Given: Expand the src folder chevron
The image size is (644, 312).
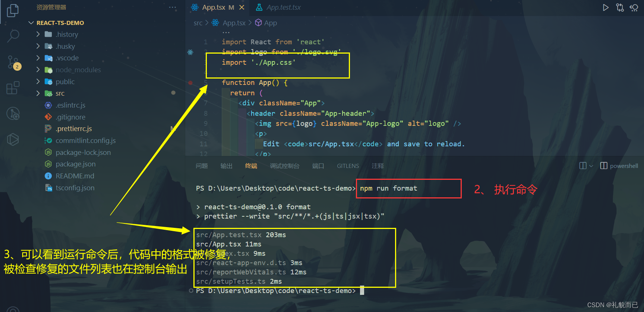Looking at the screenshot, I should (x=38, y=93).
